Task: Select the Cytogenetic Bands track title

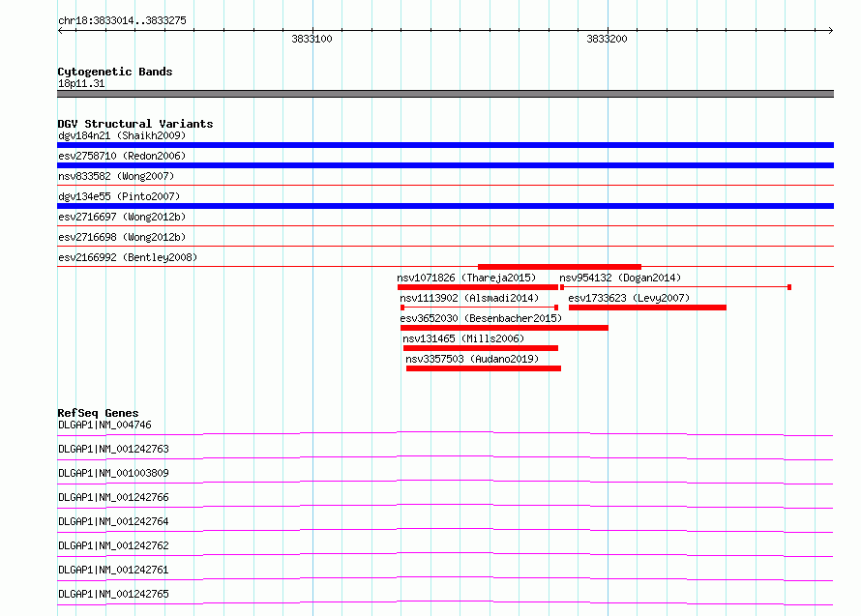Action: [x=115, y=72]
